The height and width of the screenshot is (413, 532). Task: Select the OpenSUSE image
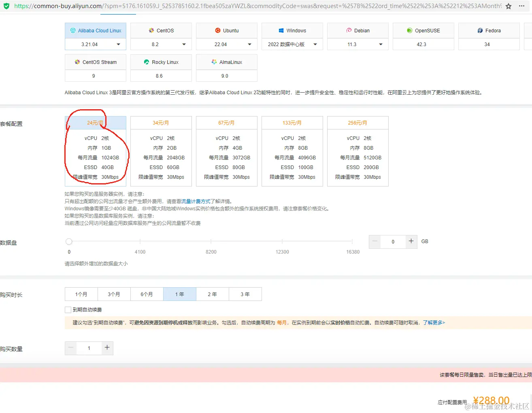pos(423,31)
